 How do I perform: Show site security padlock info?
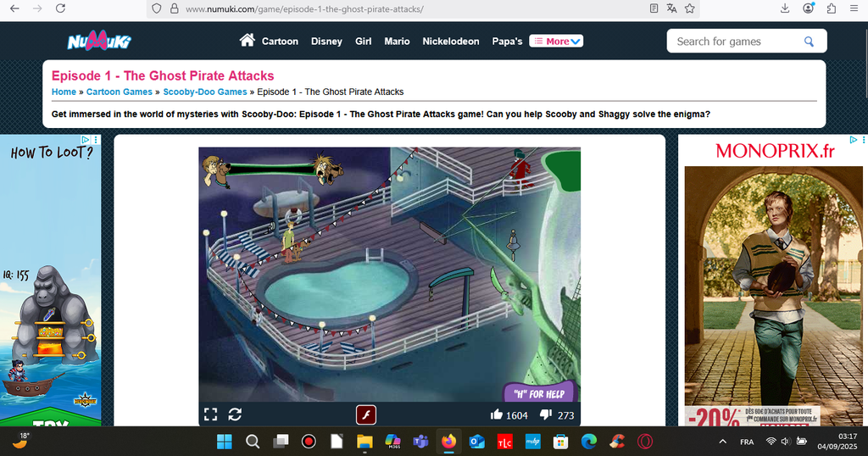(175, 8)
